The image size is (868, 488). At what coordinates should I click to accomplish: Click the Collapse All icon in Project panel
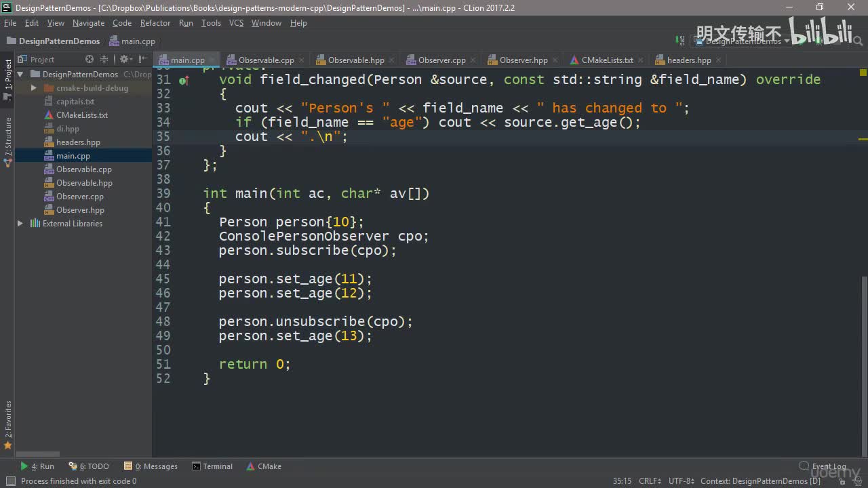(x=104, y=60)
